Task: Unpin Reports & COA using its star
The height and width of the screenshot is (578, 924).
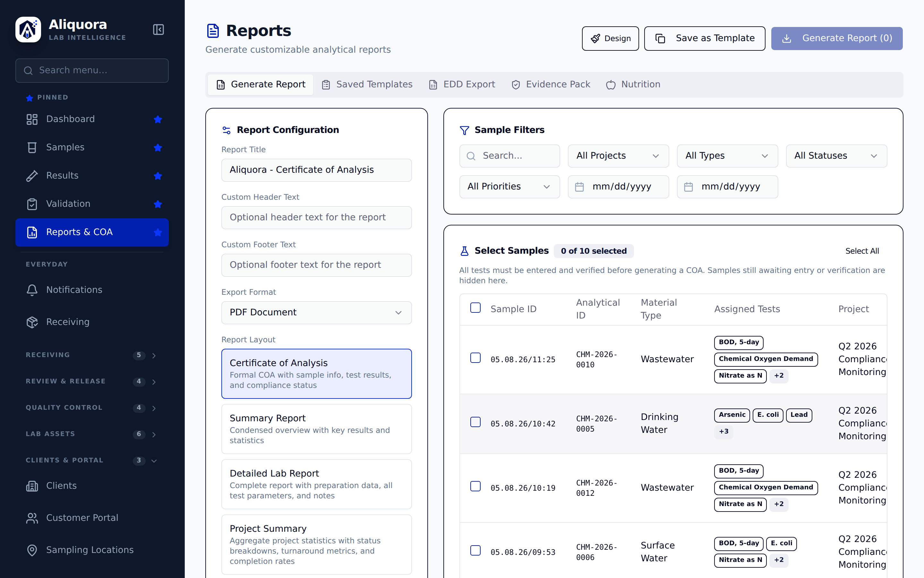Action: (158, 232)
